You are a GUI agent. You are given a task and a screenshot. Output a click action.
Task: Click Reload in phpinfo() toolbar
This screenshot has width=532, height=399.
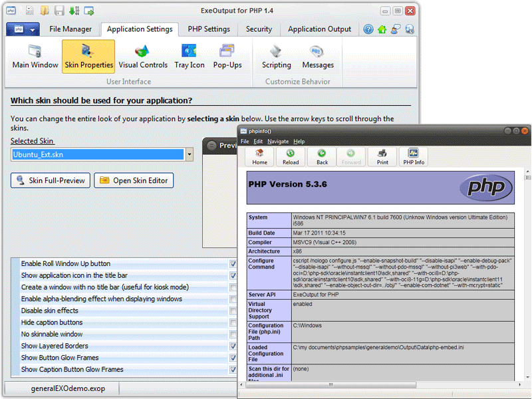coord(291,157)
